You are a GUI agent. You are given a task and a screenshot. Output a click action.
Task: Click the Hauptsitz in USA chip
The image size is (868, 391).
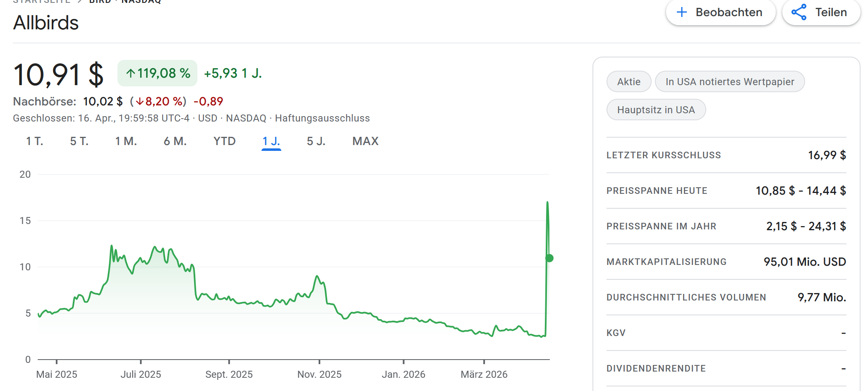656,110
